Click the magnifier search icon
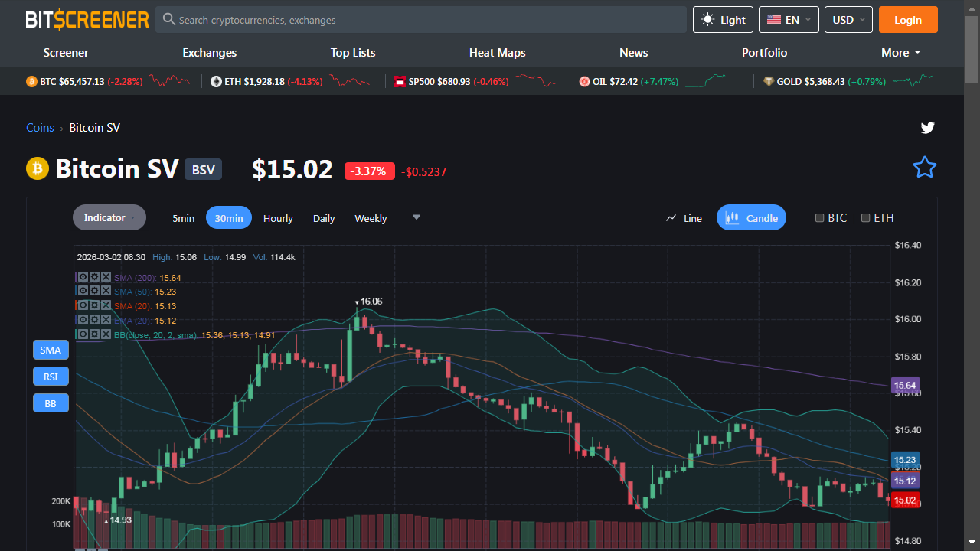This screenshot has height=551, width=980. [169, 19]
